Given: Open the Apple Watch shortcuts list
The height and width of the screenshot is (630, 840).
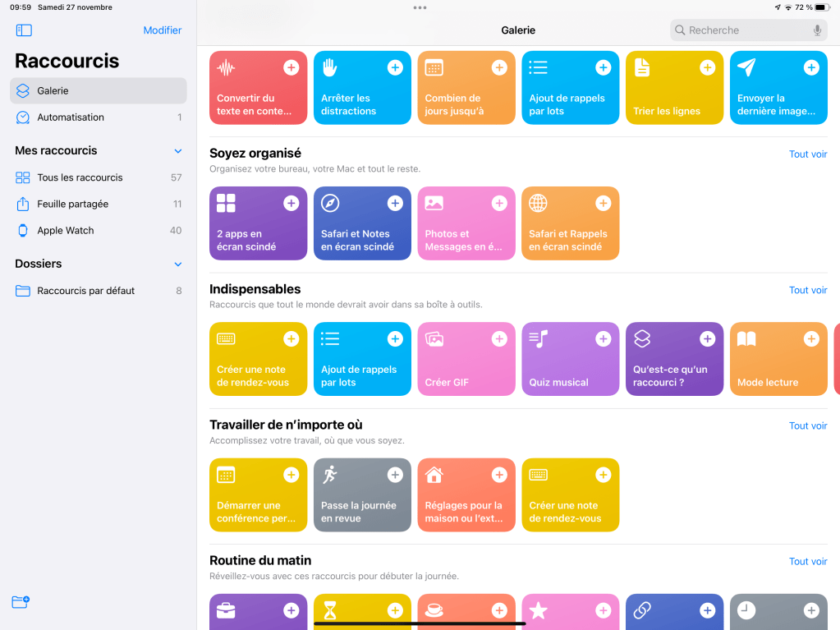Looking at the screenshot, I should [x=66, y=231].
